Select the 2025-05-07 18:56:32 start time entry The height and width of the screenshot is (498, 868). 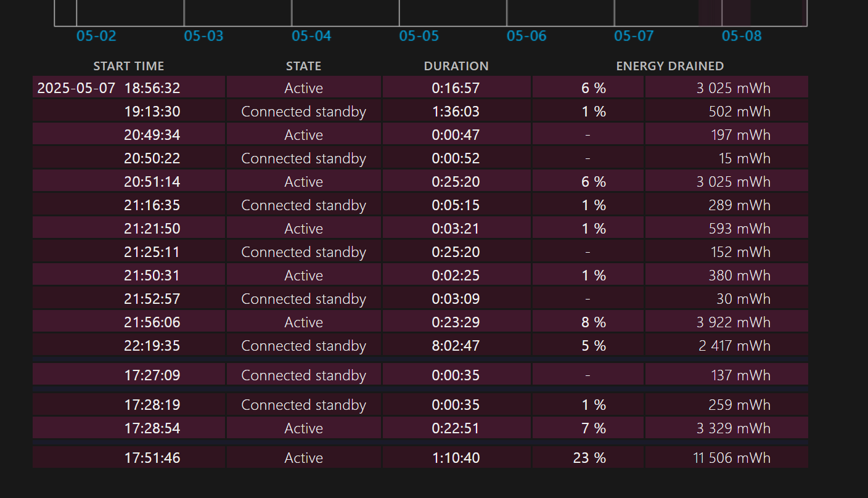point(108,88)
